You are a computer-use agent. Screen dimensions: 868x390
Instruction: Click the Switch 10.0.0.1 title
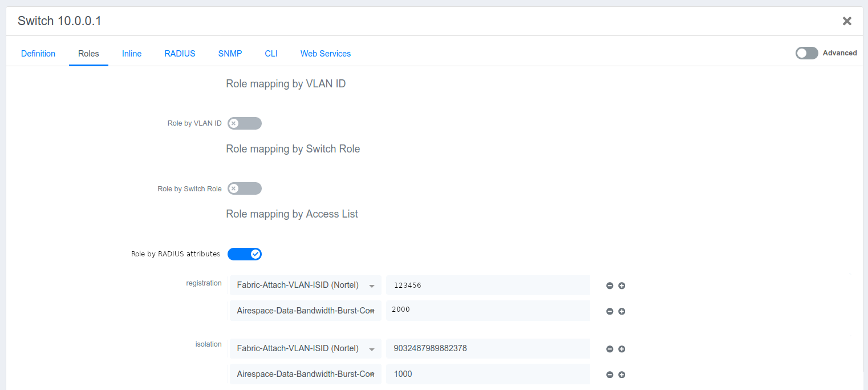(x=60, y=21)
